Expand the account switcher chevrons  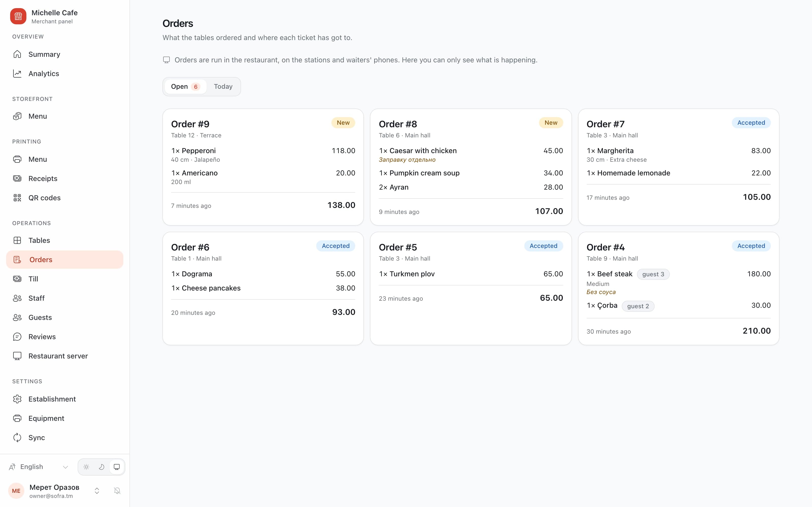97,491
